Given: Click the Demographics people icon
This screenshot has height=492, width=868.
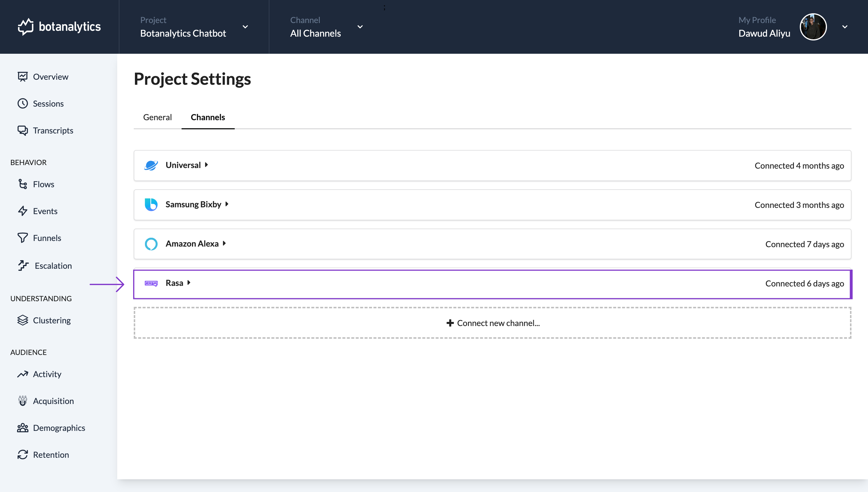Looking at the screenshot, I should point(23,428).
